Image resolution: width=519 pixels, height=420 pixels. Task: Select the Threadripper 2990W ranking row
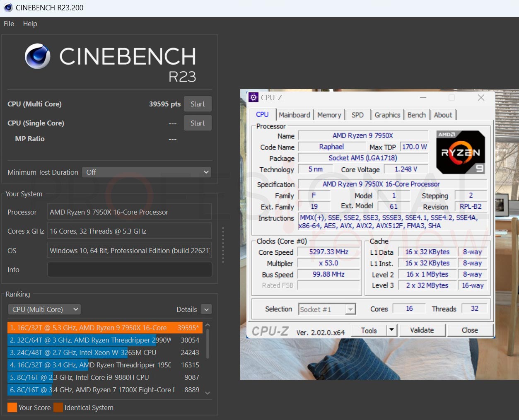pos(105,340)
